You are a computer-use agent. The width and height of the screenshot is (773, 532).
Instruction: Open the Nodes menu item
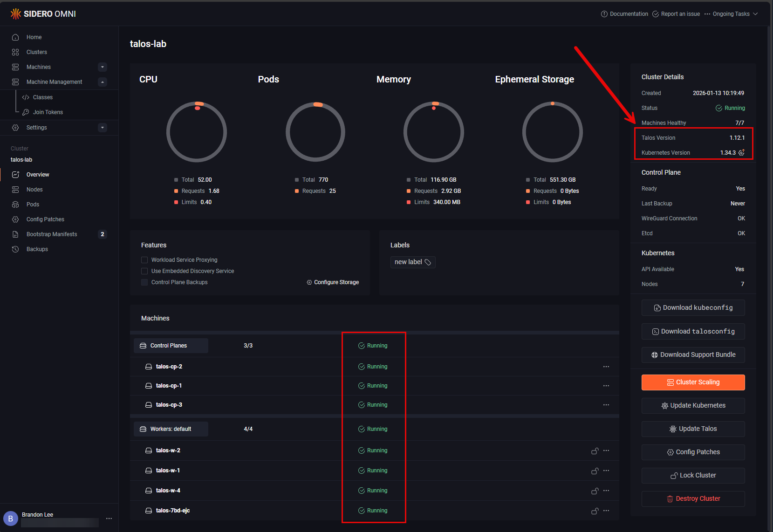click(x=59, y=190)
